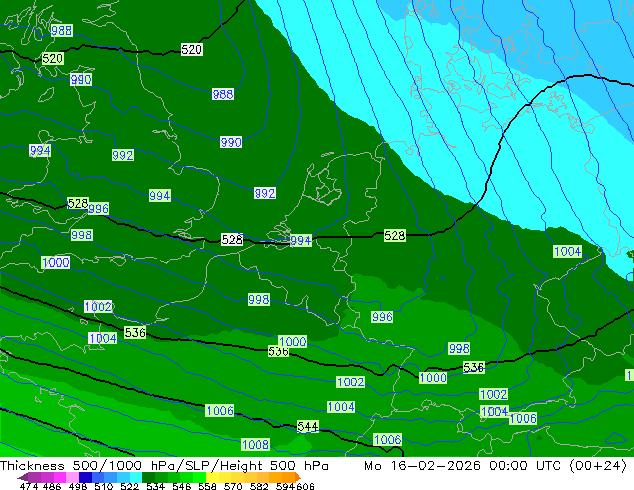Click the forecast date 'Mo 16-02-2026 00:00 UTC (00+24)'
This screenshot has height=490, width=634.
click(495, 465)
